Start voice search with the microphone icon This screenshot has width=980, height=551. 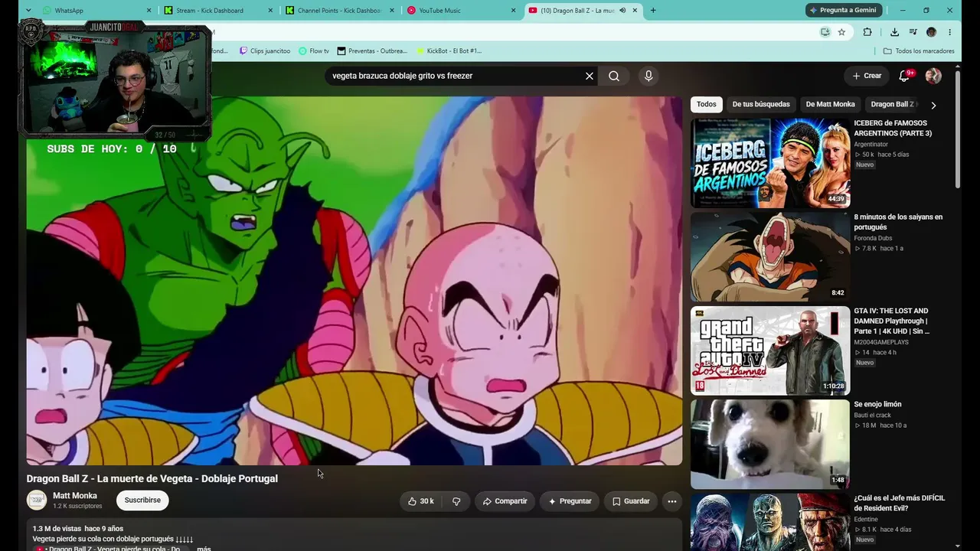[x=648, y=76]
